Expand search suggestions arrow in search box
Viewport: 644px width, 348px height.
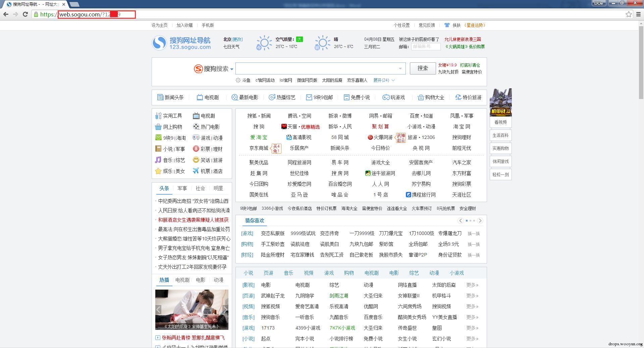click(400, 68)
